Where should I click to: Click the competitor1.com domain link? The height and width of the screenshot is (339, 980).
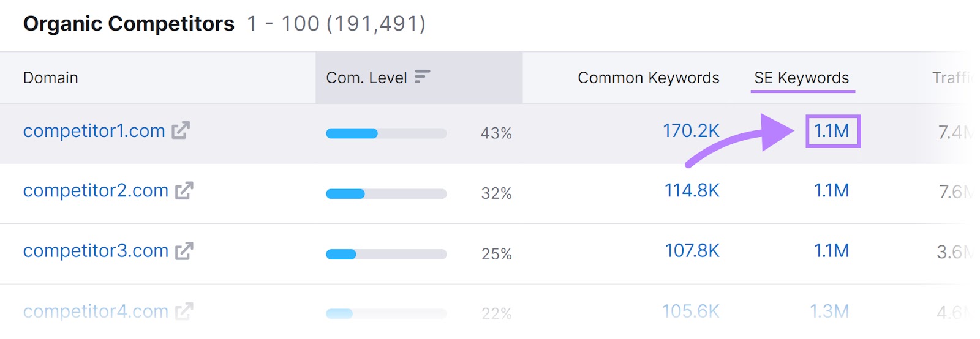tap(94, 131)
